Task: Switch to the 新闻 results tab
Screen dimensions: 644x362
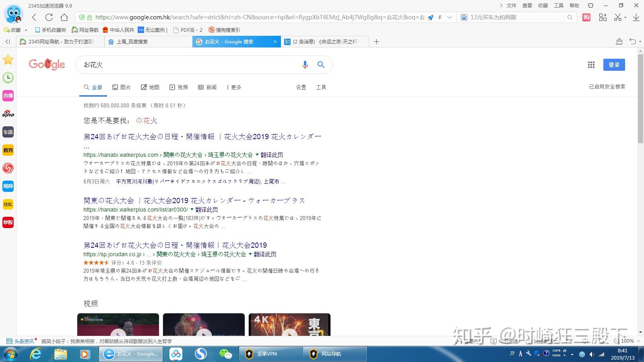Action: 207,87
